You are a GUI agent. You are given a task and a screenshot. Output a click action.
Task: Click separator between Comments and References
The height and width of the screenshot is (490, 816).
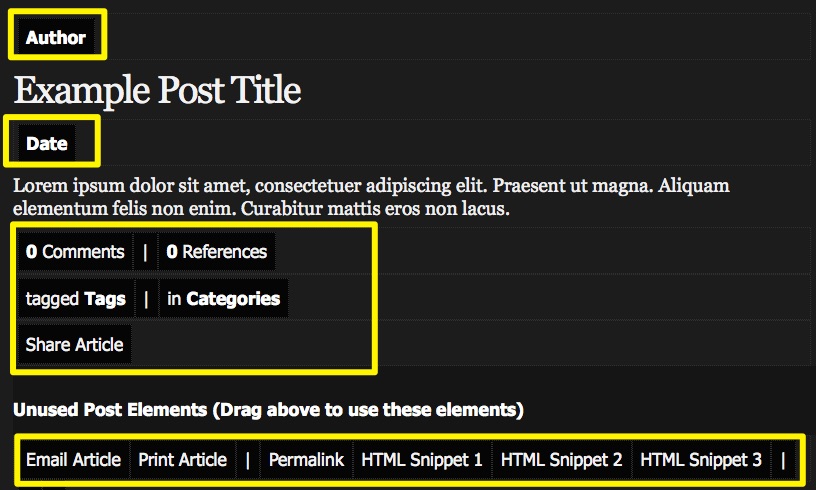tap(145, 252)
